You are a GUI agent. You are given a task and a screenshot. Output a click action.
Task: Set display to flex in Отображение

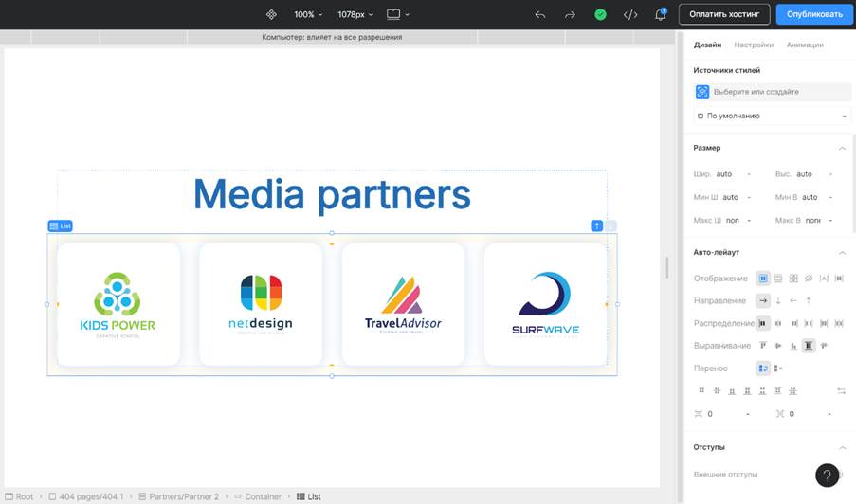pos(763,279)
